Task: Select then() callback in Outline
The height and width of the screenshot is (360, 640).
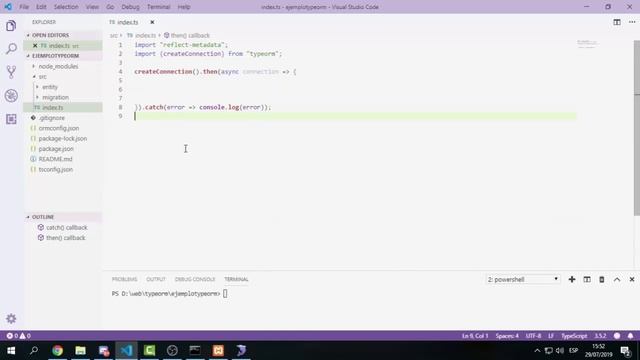Action: point(65,238)
